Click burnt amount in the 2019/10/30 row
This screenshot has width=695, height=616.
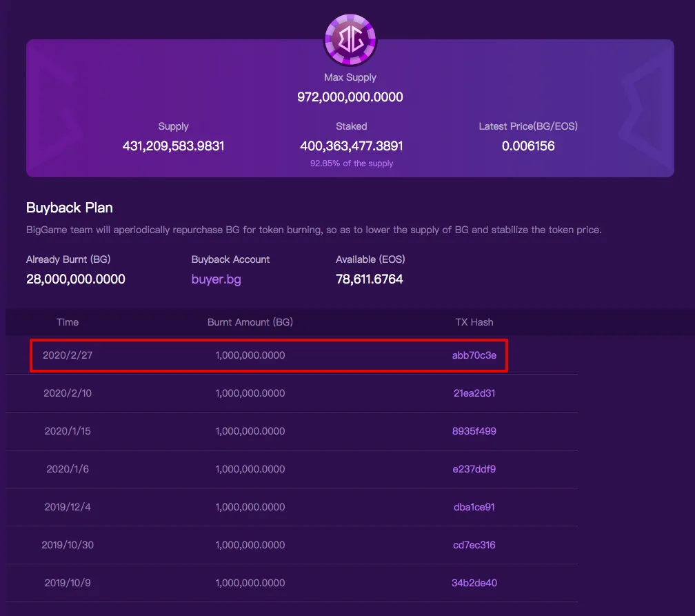click(250, 545)
